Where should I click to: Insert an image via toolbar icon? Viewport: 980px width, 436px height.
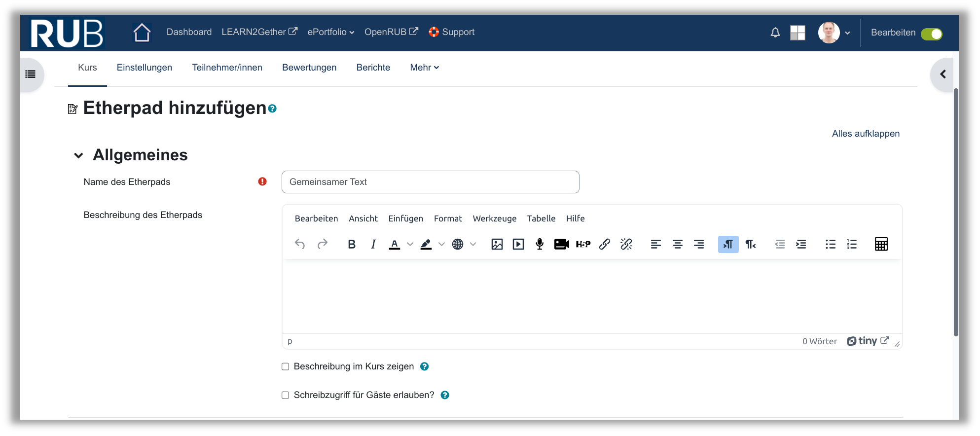point(497,244)
